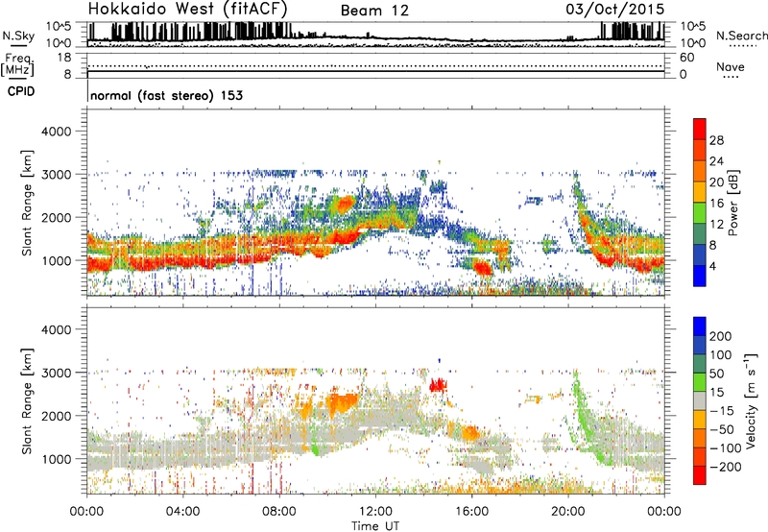Select the velocity panel 'Slant Range [km]' axis label
Viewport: 768px width, 532px height.
(x=27, y=401)
